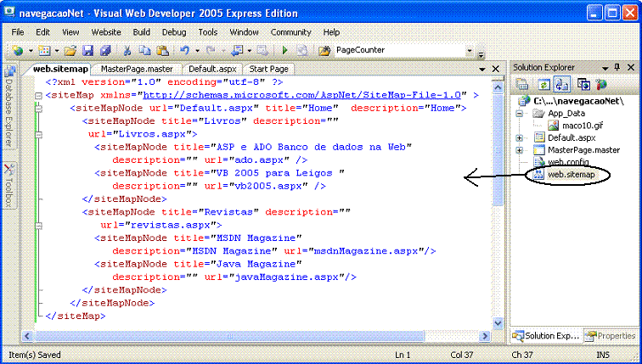Viewport: 642px width, 364px height.
Task: Select App_Data folder in Solution Explorer
Action: [566, 114]
